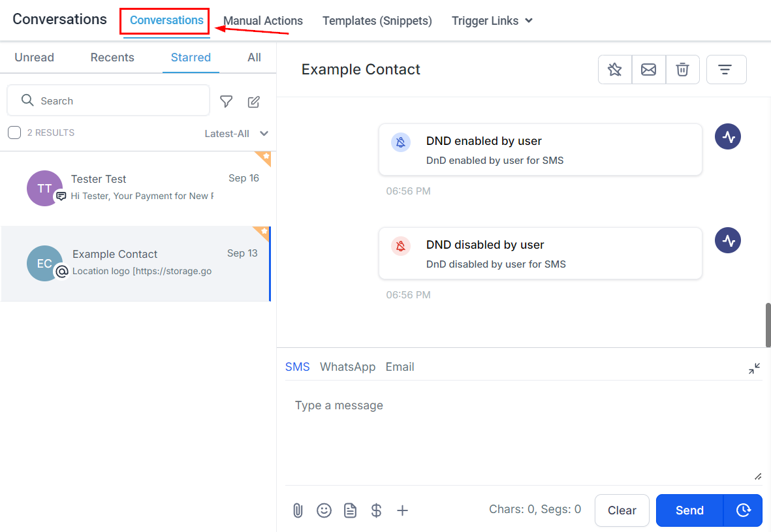Click the TT avatar for Tester Test
The width and height of the screenshot is (771, 532).
pos(44,188)
